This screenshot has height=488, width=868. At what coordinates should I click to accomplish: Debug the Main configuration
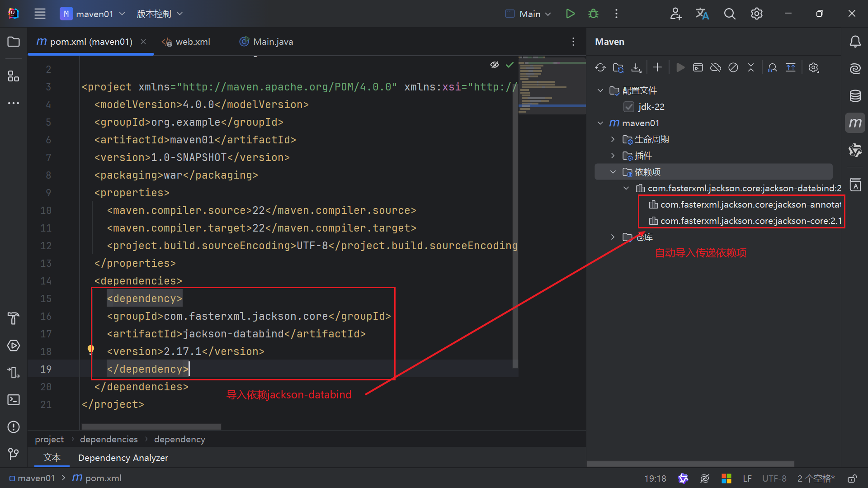(593, 14)
